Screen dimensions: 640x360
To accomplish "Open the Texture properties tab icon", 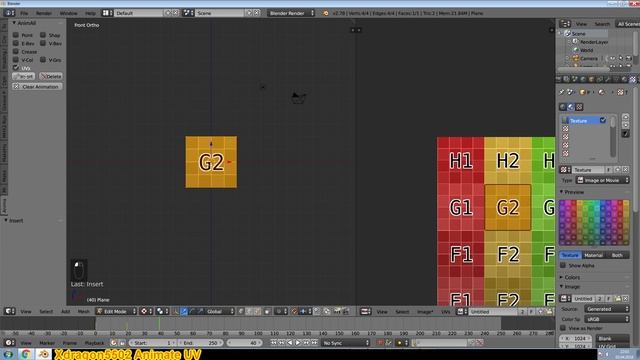I will [633, 79].
